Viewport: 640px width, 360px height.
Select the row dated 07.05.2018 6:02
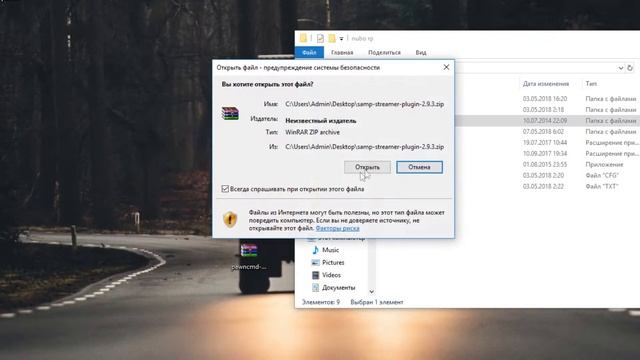pos(547,132)
